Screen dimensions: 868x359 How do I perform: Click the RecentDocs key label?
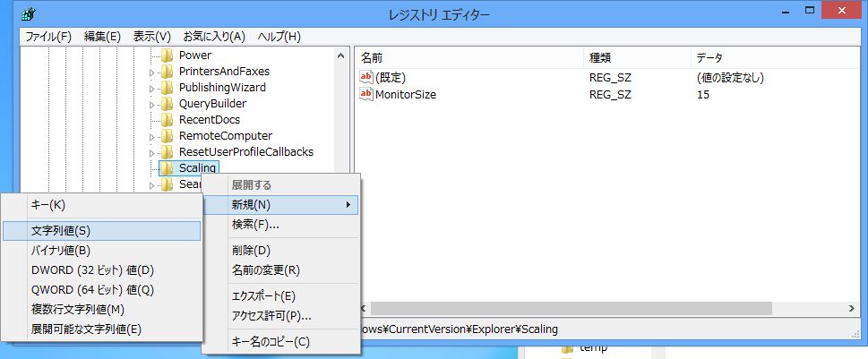click(x=210, y=119)
